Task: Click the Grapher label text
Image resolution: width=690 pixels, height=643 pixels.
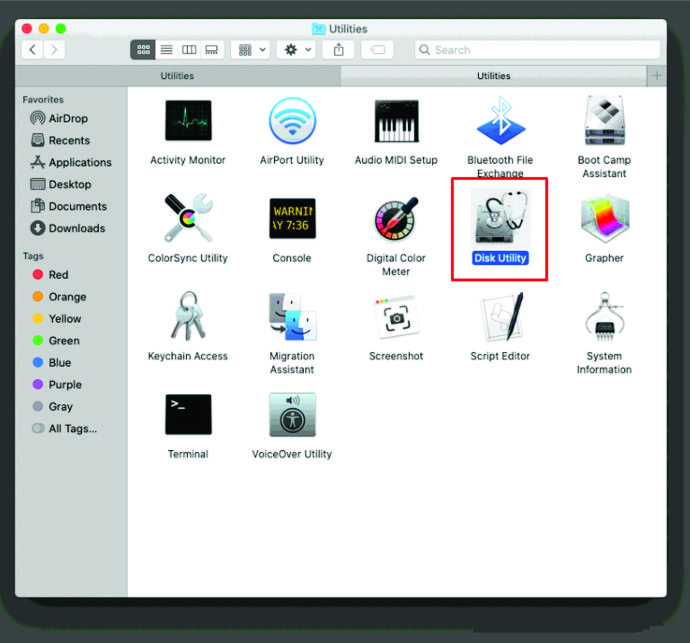Action: [x=604, y=258]
